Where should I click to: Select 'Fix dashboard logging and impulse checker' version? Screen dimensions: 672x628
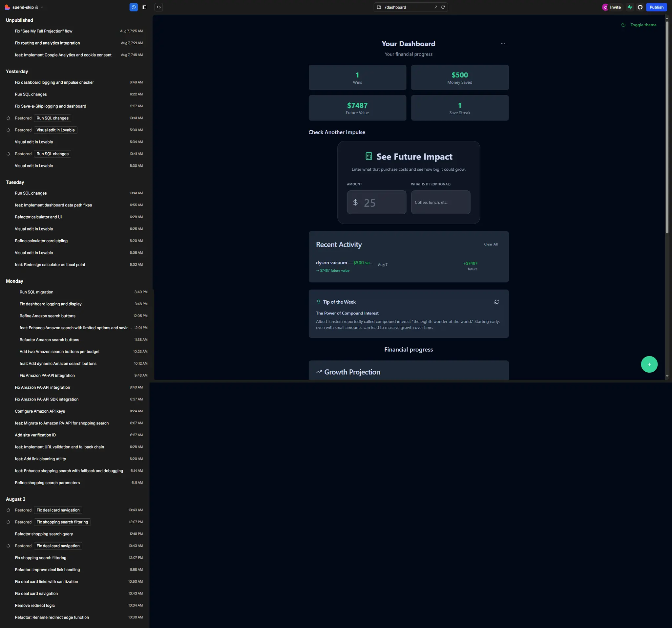click(x=75, y=82)
